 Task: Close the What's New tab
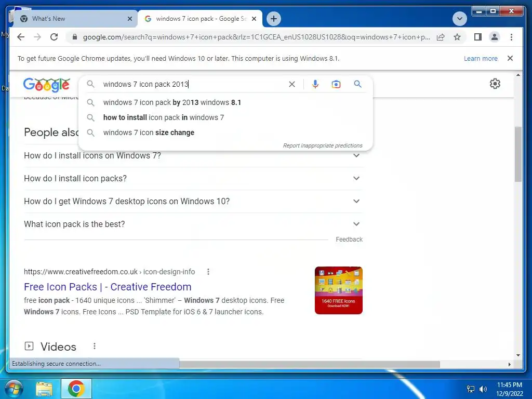click(129, 19)
